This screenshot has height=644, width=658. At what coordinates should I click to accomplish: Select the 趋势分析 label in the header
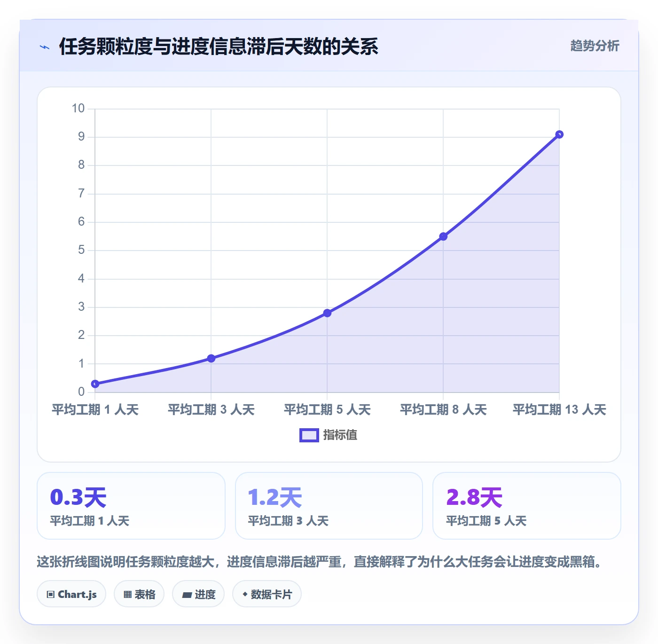595,46
